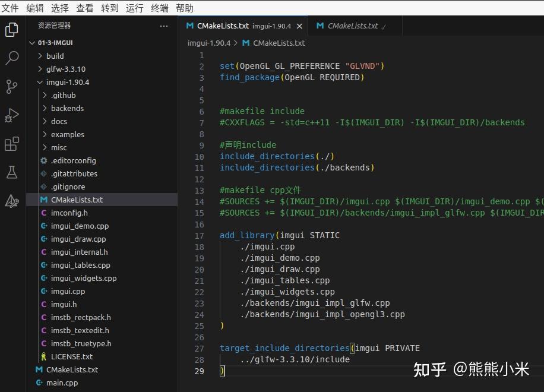Open the Search panel
544x392 pixels.
pos(12,58)
